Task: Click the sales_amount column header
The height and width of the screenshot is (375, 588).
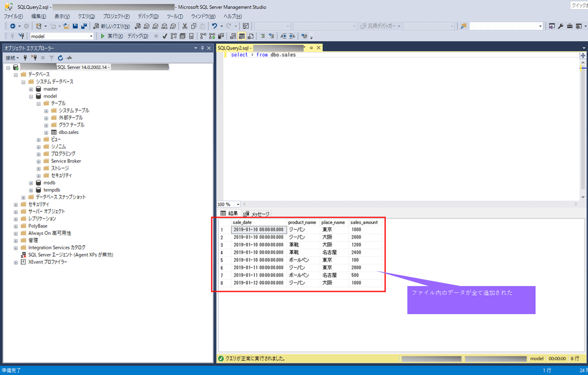Action: tap(364, 222)
